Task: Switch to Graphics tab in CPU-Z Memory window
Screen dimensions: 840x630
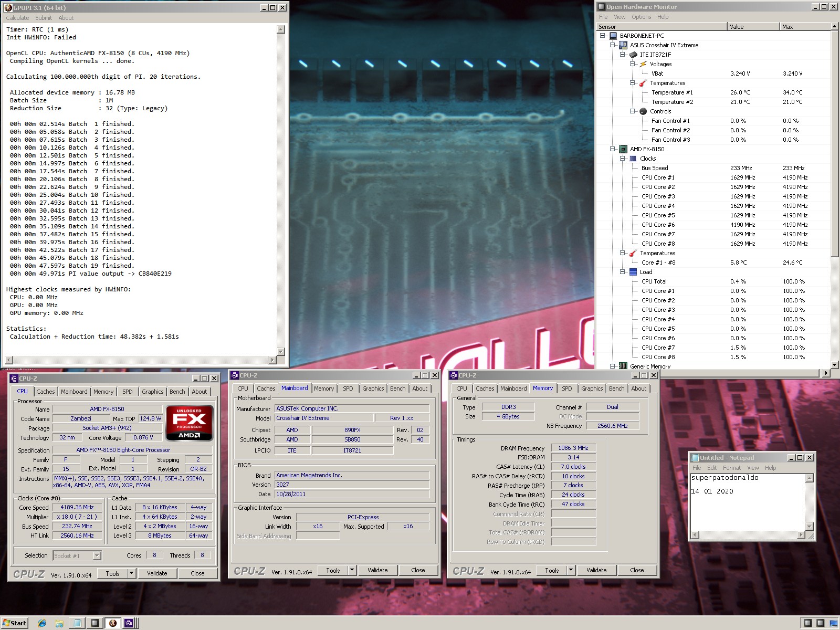Action: click(592, 388)
